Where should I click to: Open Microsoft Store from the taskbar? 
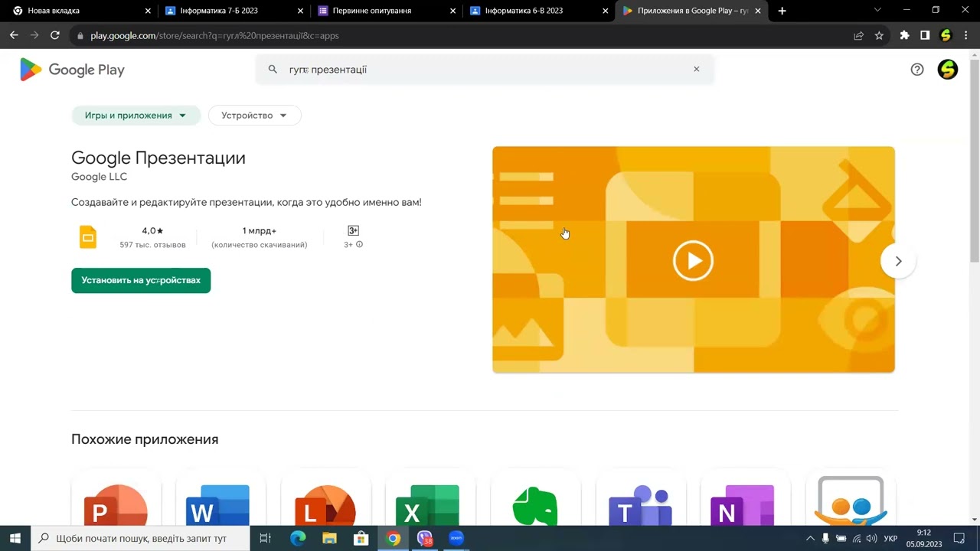[361, 539]
